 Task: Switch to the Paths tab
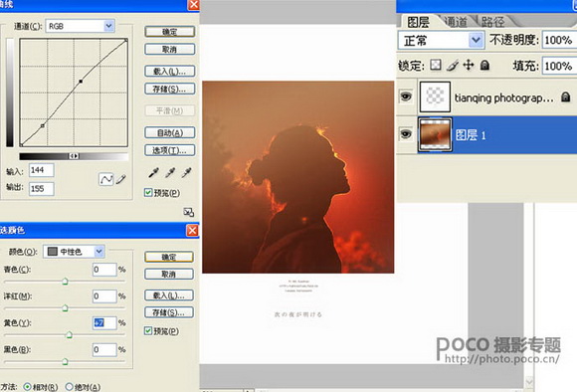point(492,22)
